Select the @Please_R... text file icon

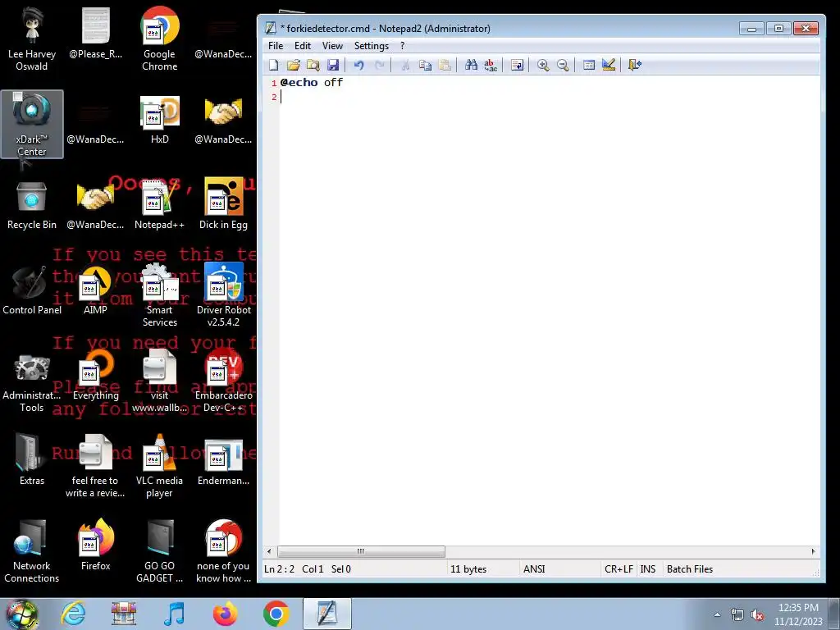click(95, 33)
